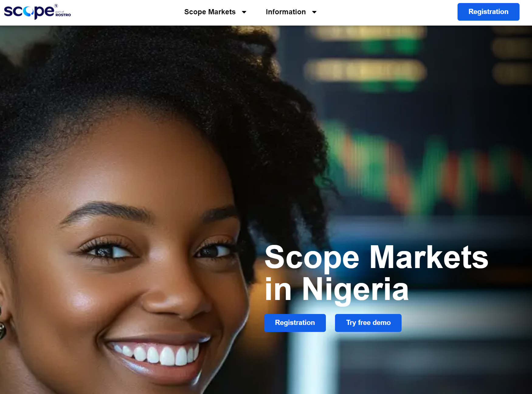Click the 'in Nigeria' hero heading line

pyautogui.click(x=337, y=289)
